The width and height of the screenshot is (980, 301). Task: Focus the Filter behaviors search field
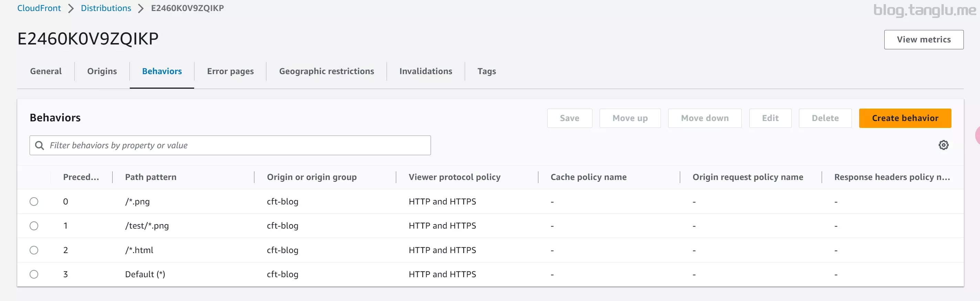[230, 145]
